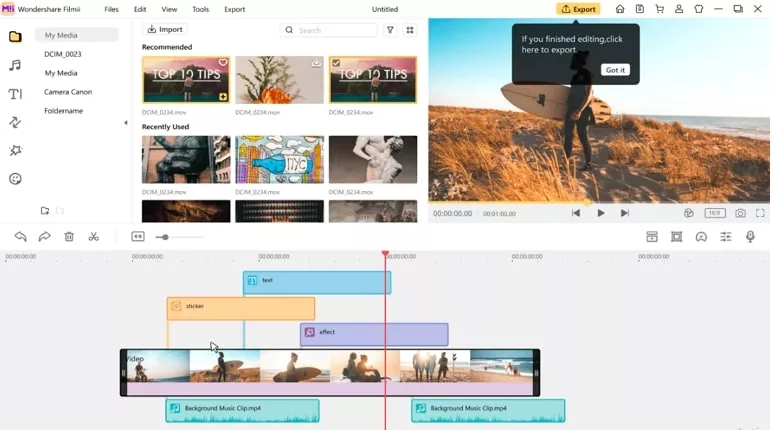The image size is (772, 430).
Task: Open the 16:9 aspect ratio dropdown
Action: (714, 213)
